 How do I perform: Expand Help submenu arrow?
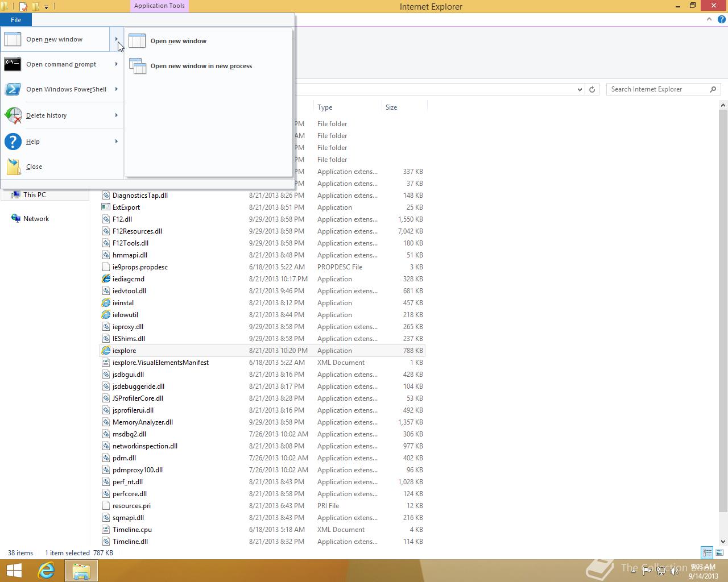(x=117, y=142)
